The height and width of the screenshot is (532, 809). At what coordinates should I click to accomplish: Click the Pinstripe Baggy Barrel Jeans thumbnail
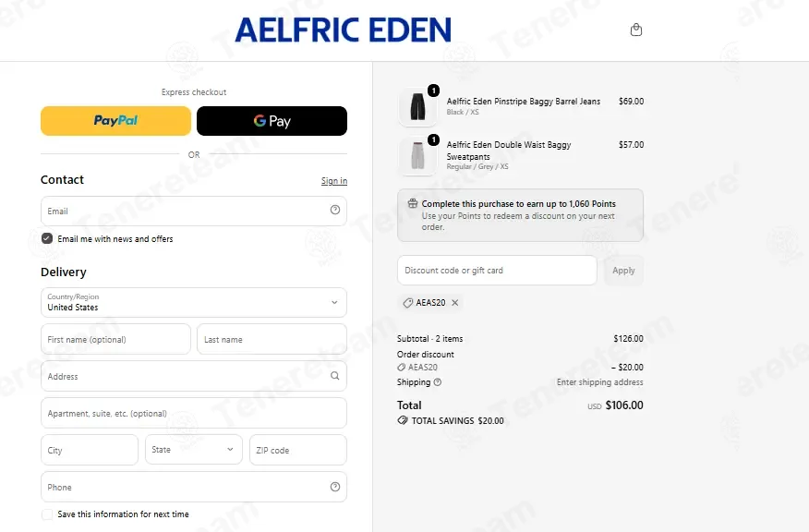coord(417,107)
